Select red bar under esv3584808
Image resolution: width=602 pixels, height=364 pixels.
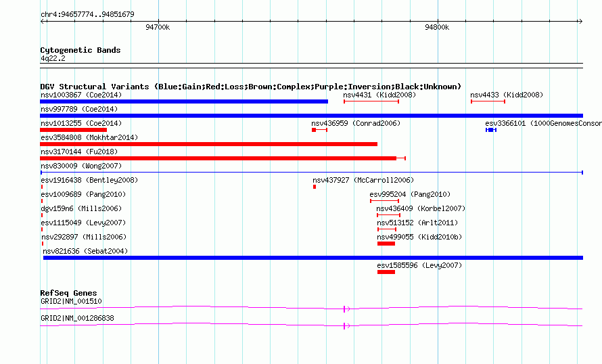[x=208, y=144]
